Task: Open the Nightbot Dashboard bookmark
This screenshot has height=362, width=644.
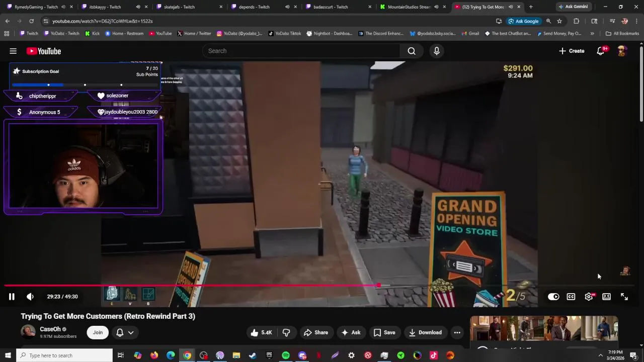Action: pyautogui.click(x=329, y=34)
